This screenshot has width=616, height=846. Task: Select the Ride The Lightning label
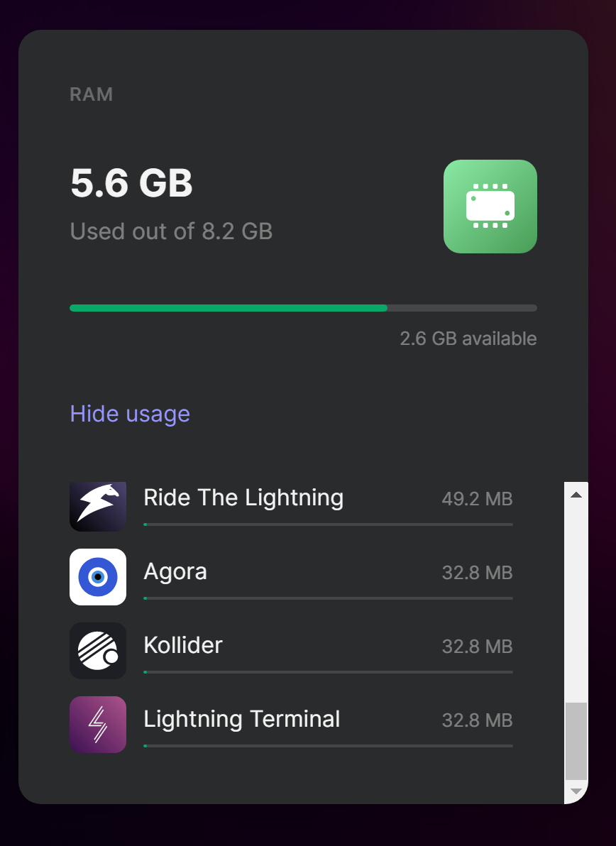coord(243,498)
